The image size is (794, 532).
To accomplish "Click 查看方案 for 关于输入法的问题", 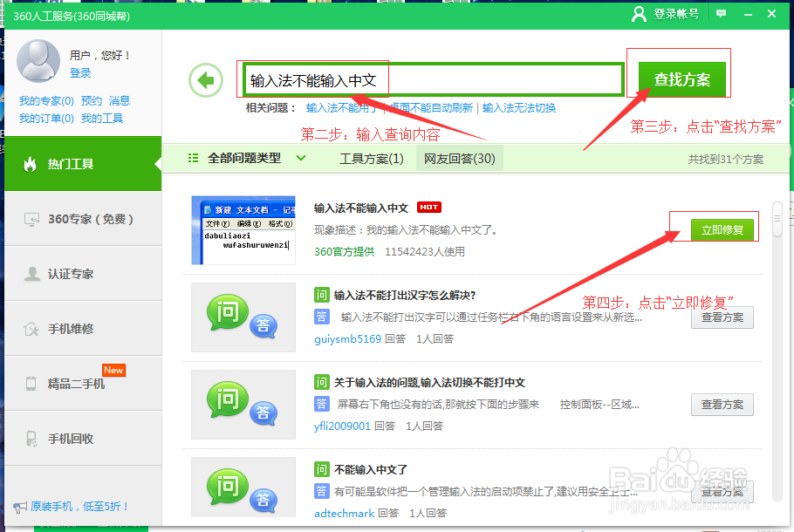I will point(722,405).
